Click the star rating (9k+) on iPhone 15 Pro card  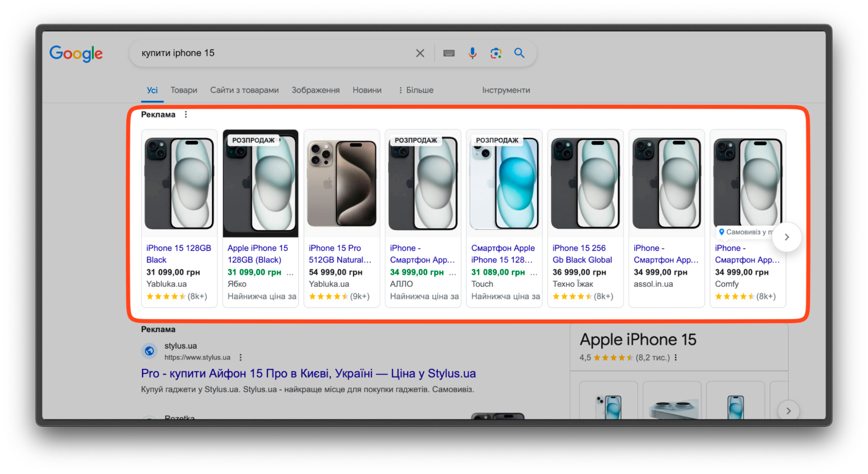tap(339, 296)
